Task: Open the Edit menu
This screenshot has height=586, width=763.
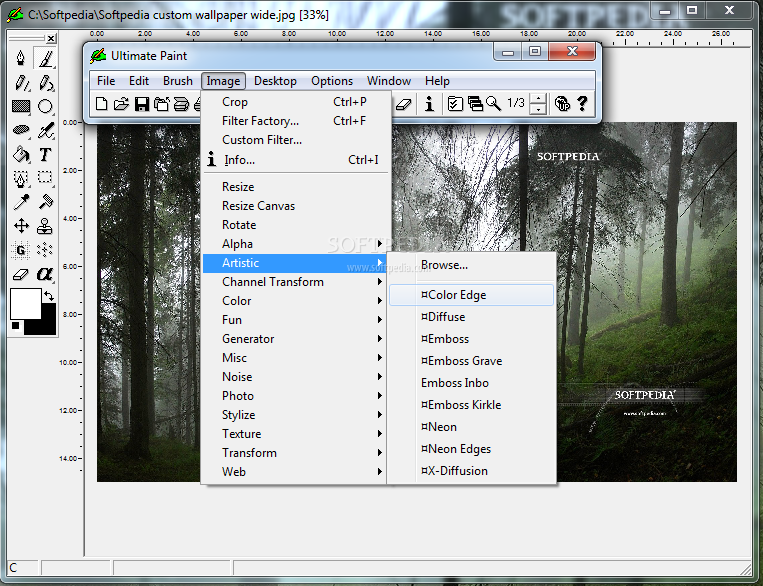Action: [139, 81]
